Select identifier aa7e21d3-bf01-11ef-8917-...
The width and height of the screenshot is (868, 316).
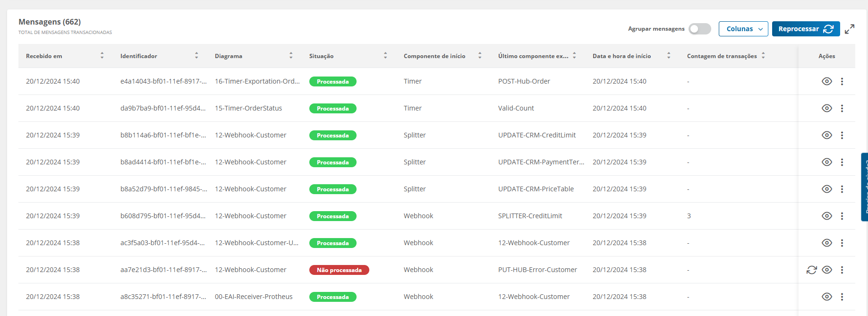click(163, 270)
